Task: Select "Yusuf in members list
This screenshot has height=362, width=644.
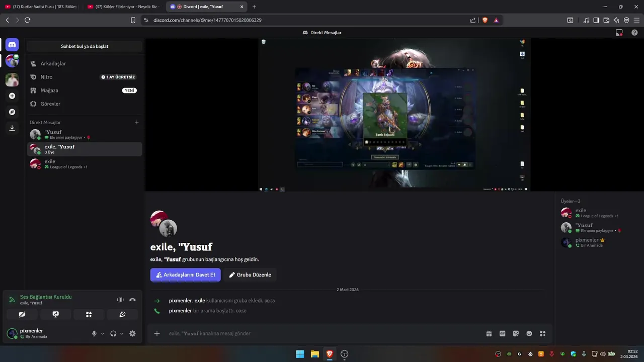Action: coord(598,228)
